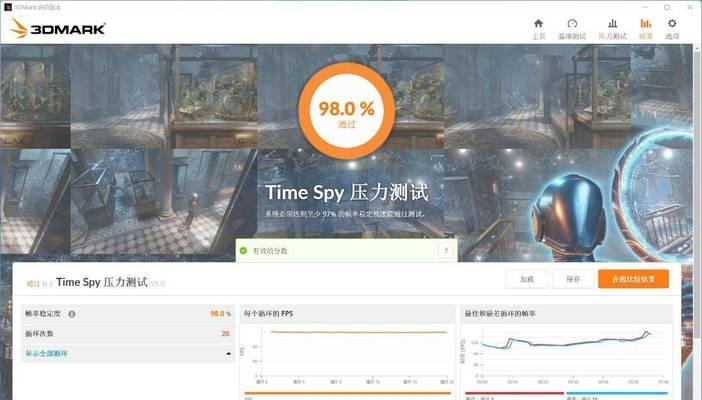Click the "Time Spy 压力测试" banner title
702x400 pixels.
pos(347,193)
